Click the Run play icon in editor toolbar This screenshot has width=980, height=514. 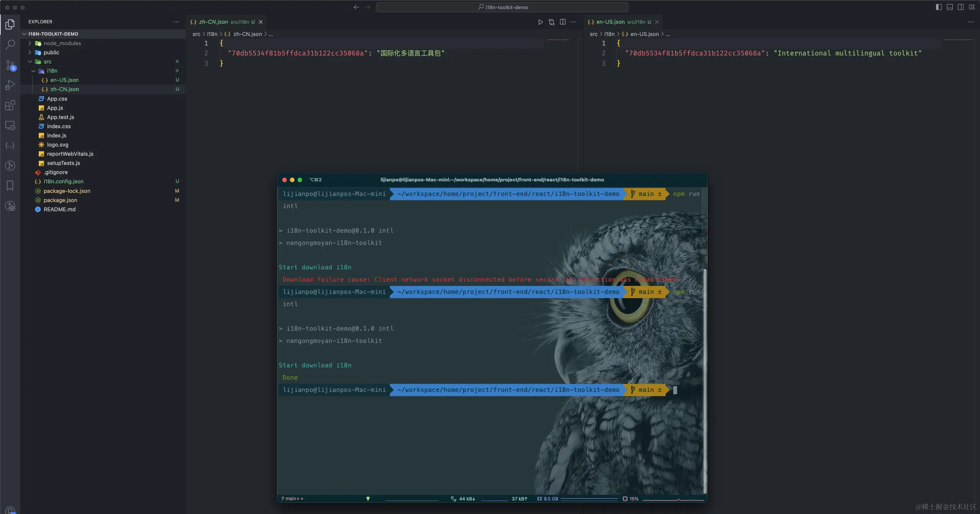point(540,22)
